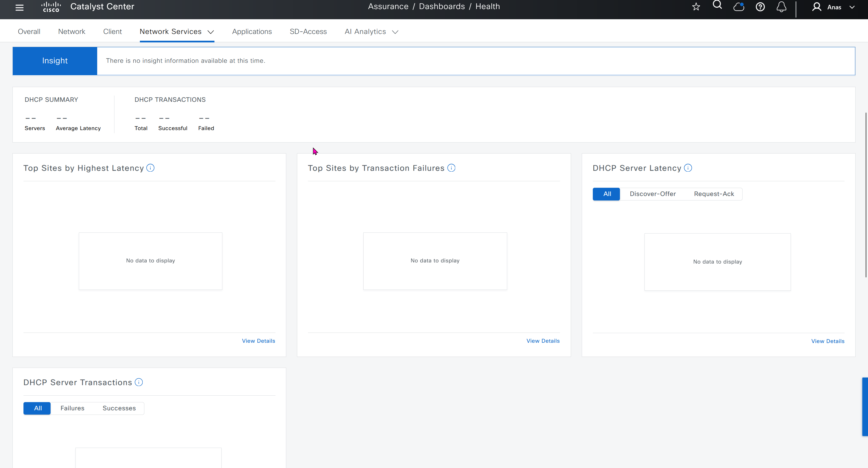Select Request-Ack latency filter
868x468 pixels.
coord(714,194)
